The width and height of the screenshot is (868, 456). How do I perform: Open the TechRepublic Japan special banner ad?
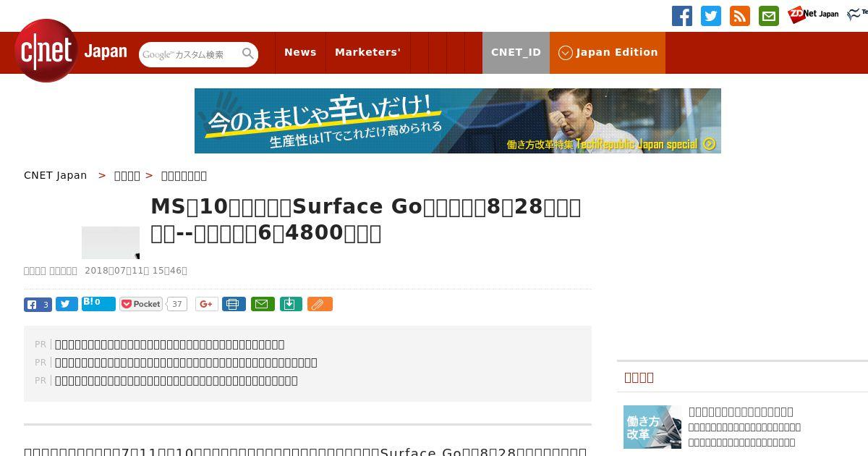tap(458, 121)
